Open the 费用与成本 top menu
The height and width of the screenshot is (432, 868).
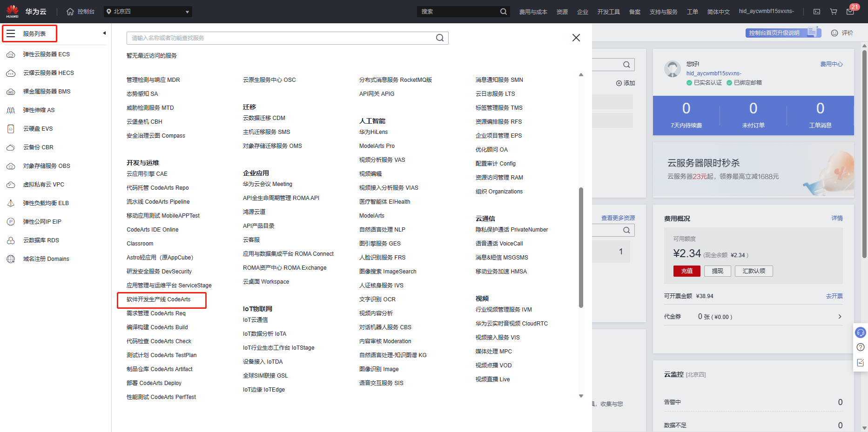point(533,12)
